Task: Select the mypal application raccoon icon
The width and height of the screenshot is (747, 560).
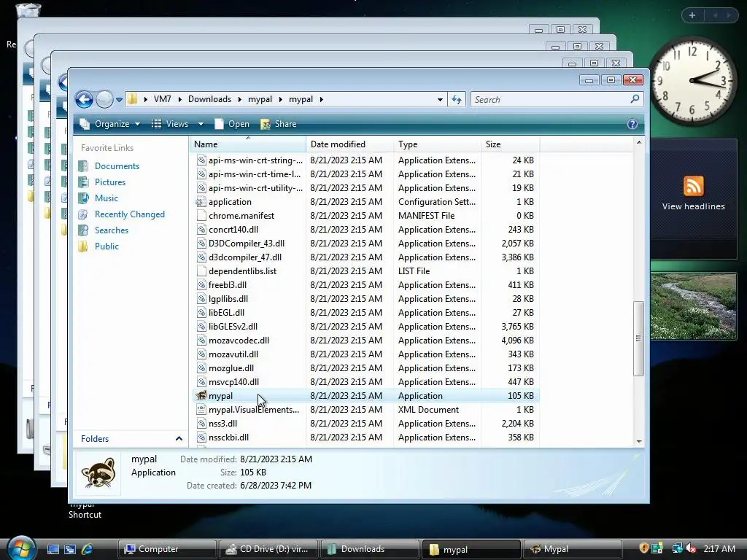Action: pyautogui.click(x=201, y=396)
